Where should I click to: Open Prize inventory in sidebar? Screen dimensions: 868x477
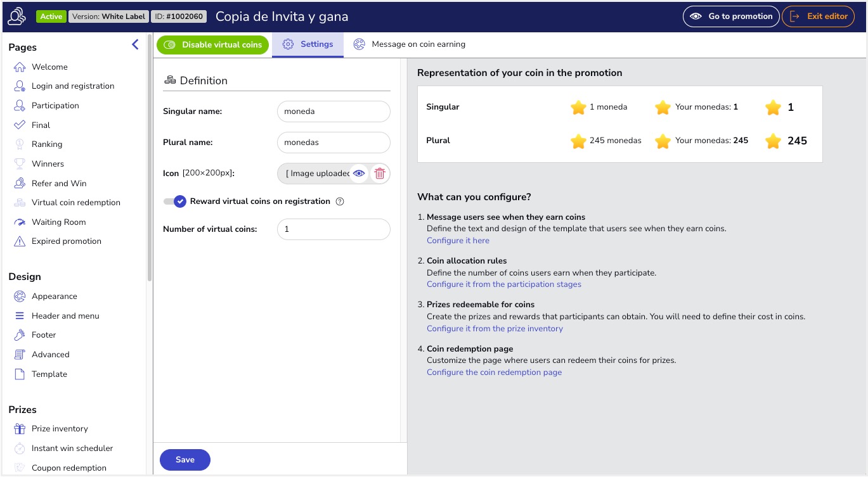click(60, 429)
